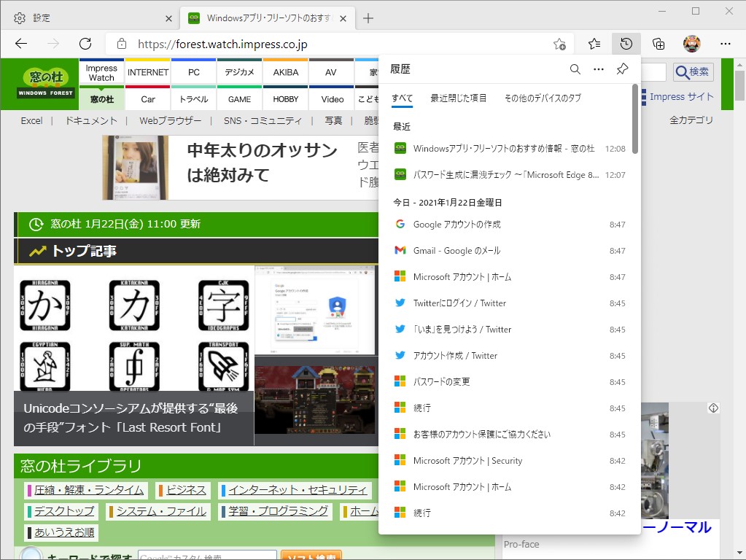This screenshot has height=560, width=746.
Task: Open browsing history via the clock toolbar icon
Action: [x=626, y=44]
